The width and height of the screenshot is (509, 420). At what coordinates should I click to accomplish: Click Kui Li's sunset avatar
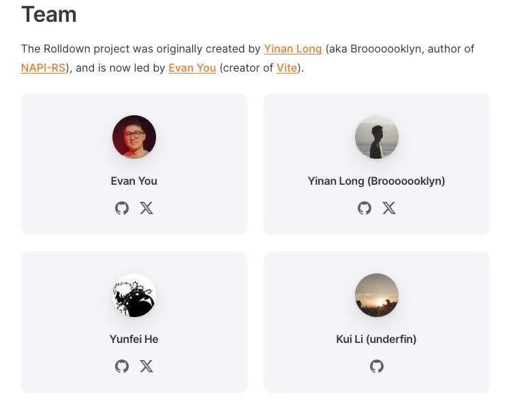click(x=377, y=295)
